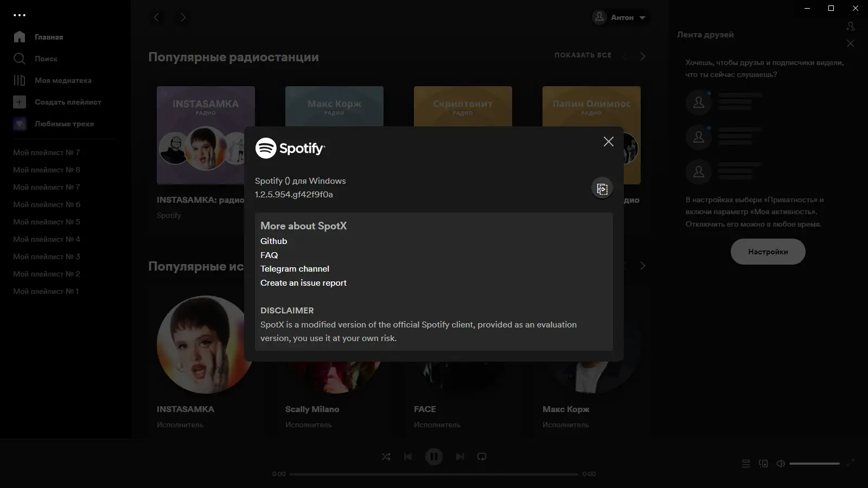Click the right arrow beside ПОКАЗАТЬ ВСЕ
This screenshot has height=488, width=868.
pyautogui.click(x=643, y=55)
